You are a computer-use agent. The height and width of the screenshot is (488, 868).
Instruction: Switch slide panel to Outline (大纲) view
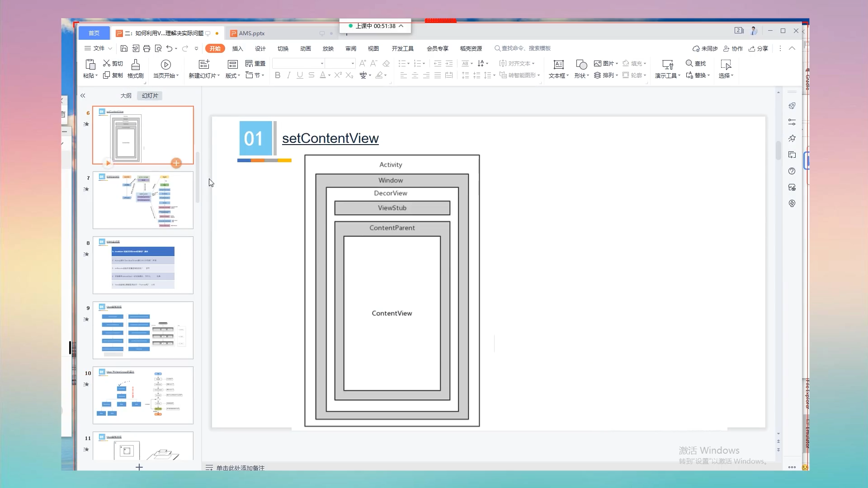pos(126,96)
